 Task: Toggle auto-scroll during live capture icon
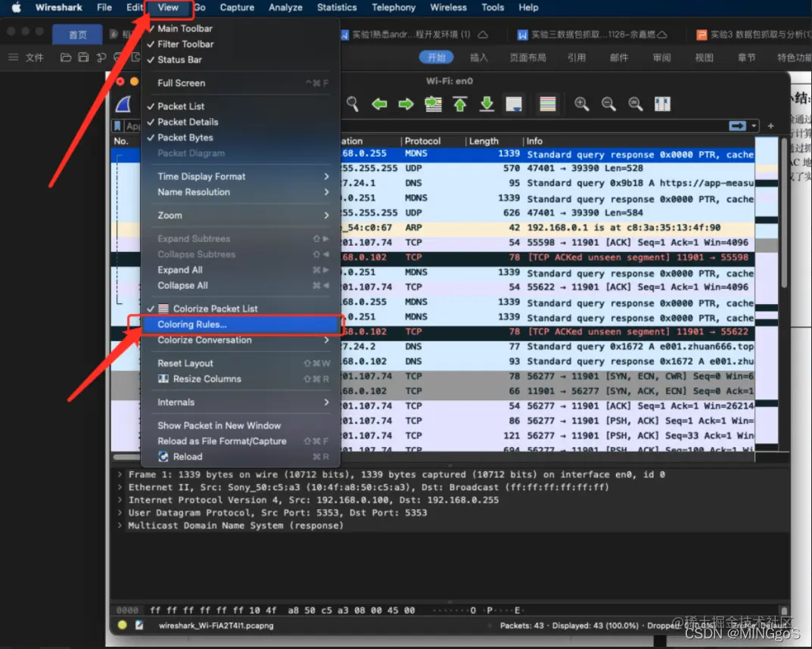pyautogui.click(x=514, y=104)
